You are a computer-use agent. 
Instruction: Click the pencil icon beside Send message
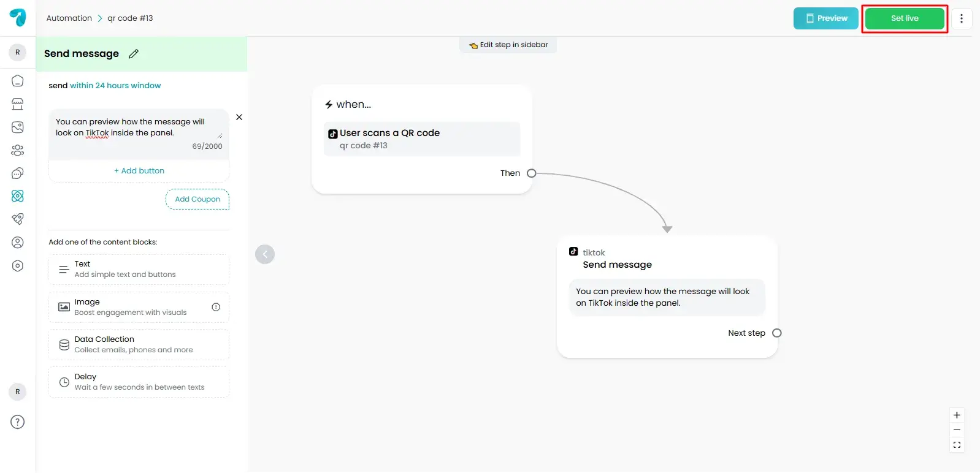tap(134, 54)
